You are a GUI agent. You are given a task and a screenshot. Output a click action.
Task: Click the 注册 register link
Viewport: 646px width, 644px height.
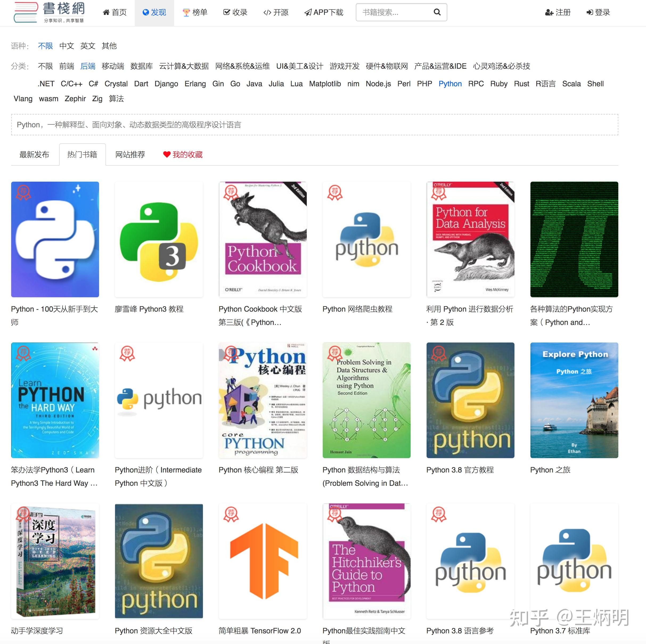(558, 12)
